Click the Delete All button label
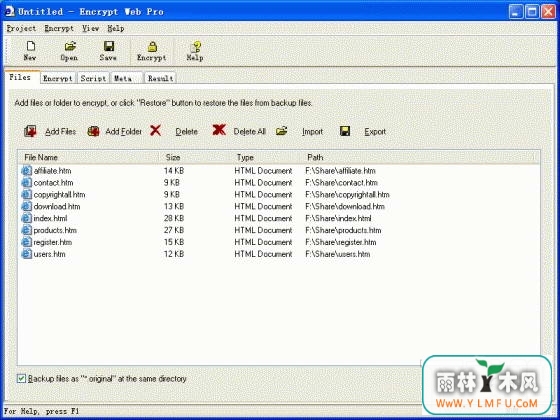560x420 pixels. [x=250, y=132]
